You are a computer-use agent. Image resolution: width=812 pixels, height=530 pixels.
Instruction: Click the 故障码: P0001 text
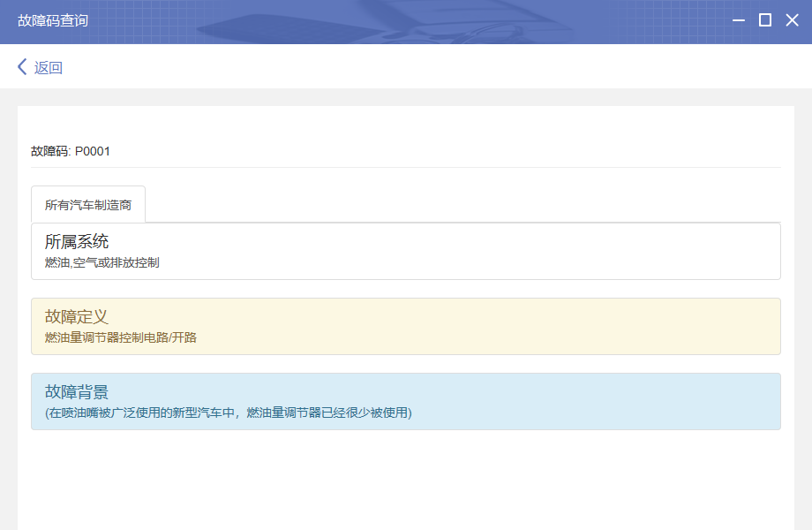[71, 151]
